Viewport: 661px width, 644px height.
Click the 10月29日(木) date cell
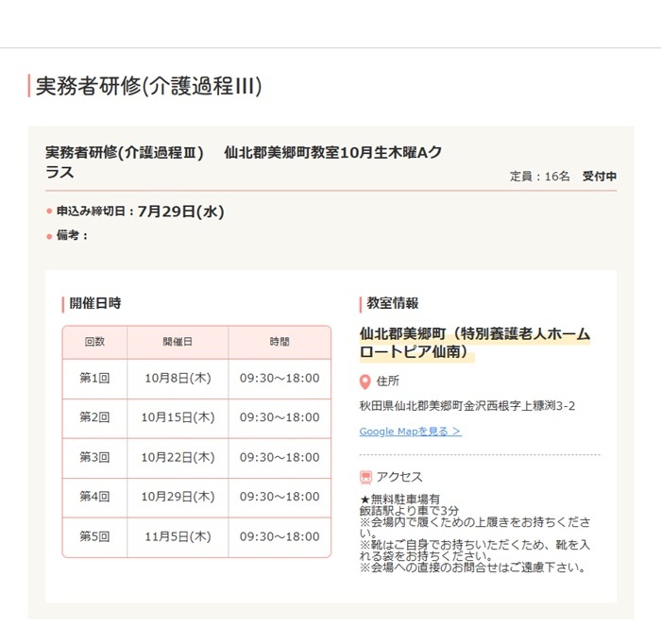point(178,497)
